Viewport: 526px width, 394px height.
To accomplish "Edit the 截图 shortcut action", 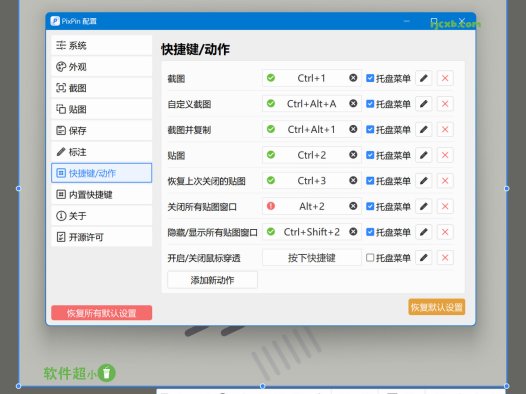I will 424,78.
